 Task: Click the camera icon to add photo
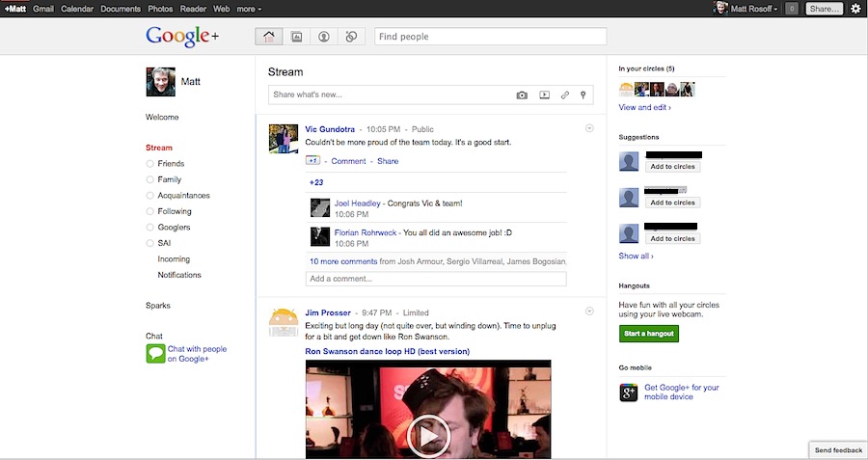click(x=522, y=95)
